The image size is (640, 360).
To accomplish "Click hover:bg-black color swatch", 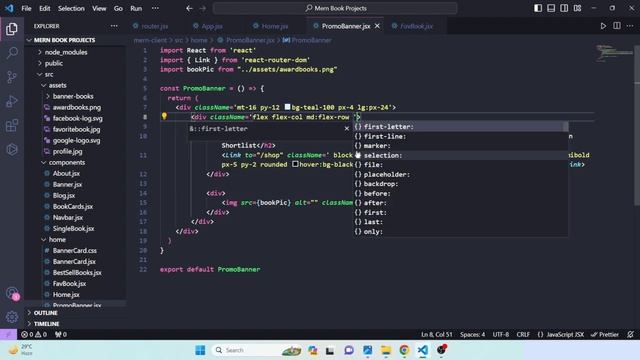I will point(295,164).
